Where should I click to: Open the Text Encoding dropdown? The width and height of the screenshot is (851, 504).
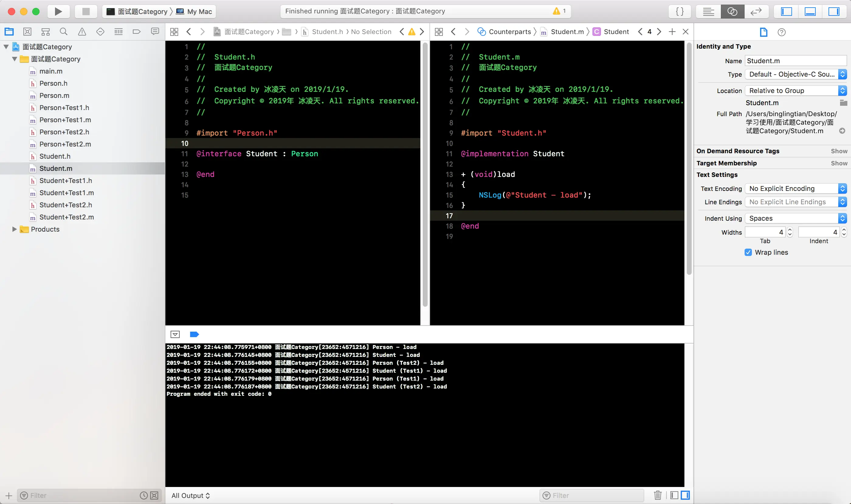point(795,188)
